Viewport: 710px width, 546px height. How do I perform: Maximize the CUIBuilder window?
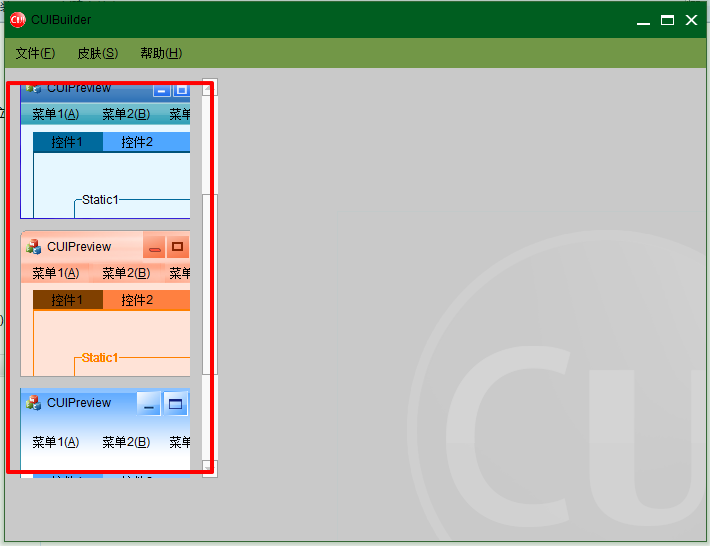(667, 20)
